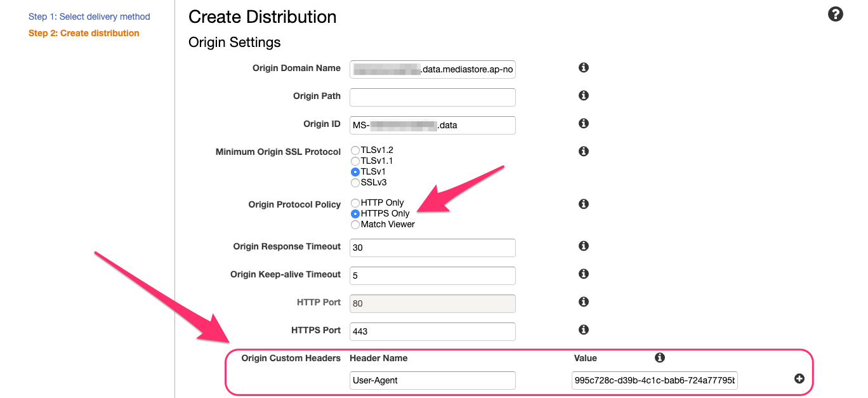
Task: Open the info tooltip for Origin Domain Name
Action: click(583, 67)
